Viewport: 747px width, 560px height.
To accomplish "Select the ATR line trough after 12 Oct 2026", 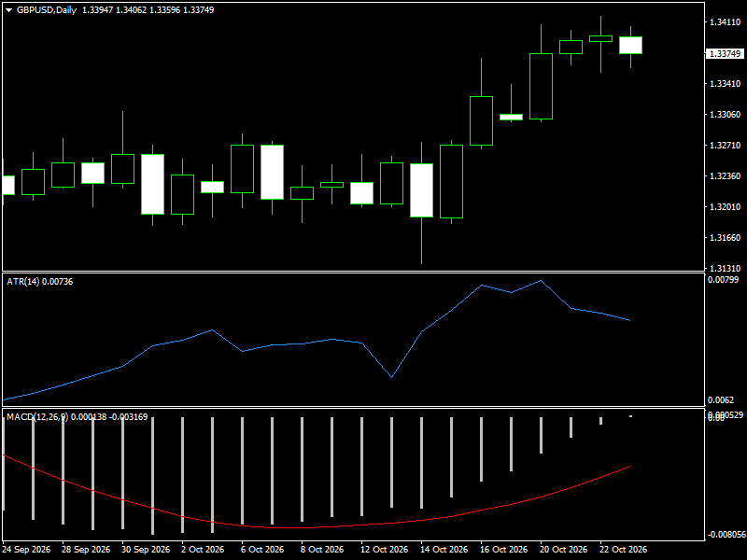I will coord(391,377).
